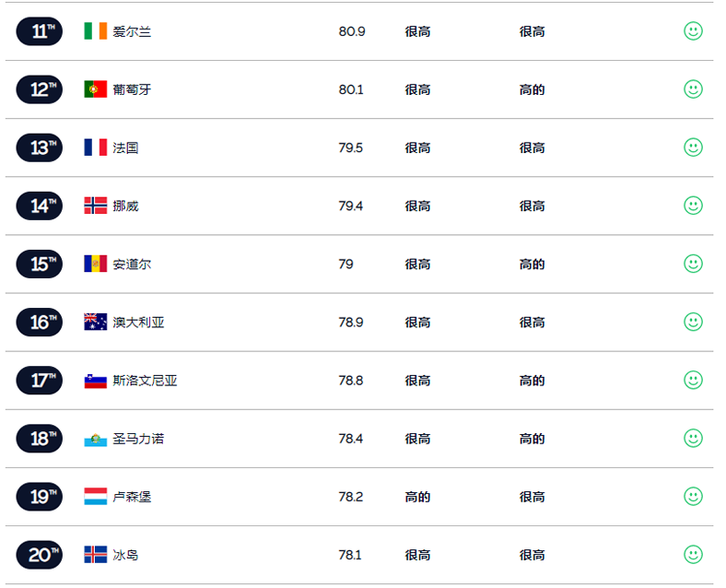726x588 pixels.
Task: Click the Portugal flag icon
Action: [x=96, y=89]
